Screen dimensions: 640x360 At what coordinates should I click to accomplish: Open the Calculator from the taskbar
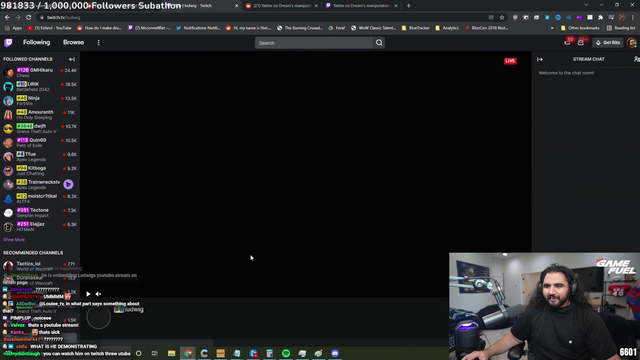[x=269, y=353]
